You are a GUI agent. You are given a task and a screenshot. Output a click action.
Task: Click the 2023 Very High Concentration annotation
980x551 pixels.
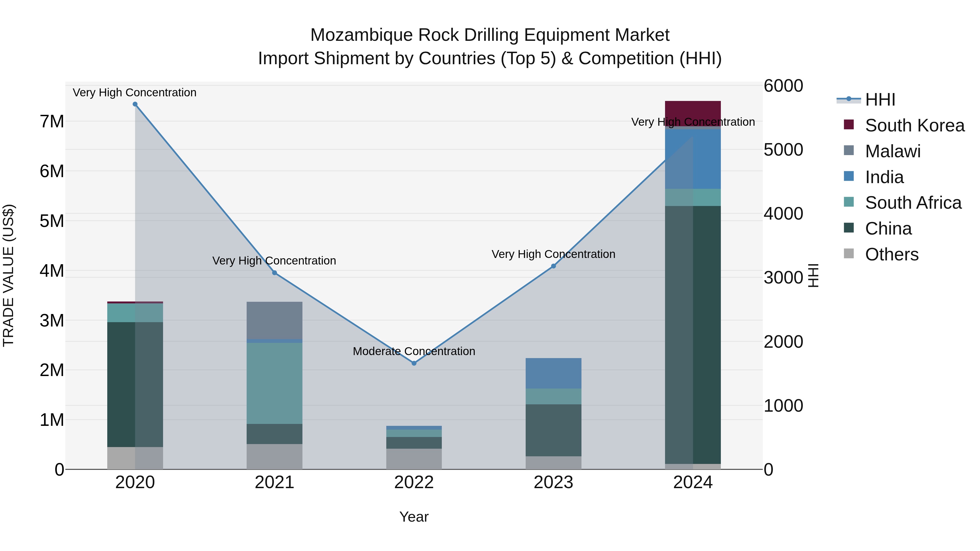pyautogui.click(x=553, y=254)
